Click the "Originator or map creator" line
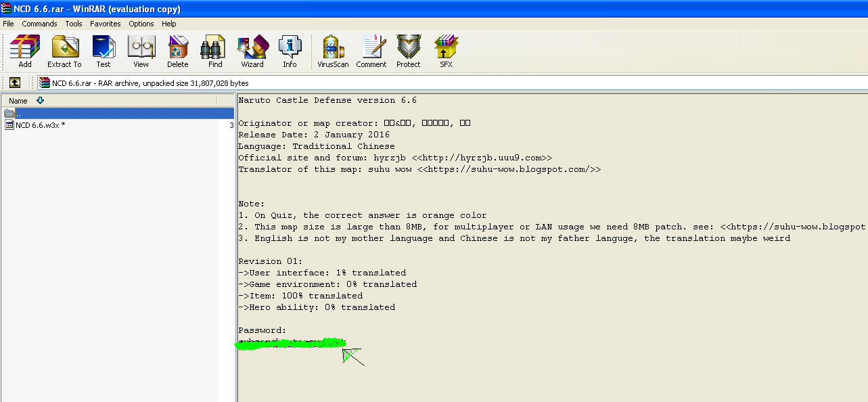This screenshot has height=402, width=868. click(355, 123)
